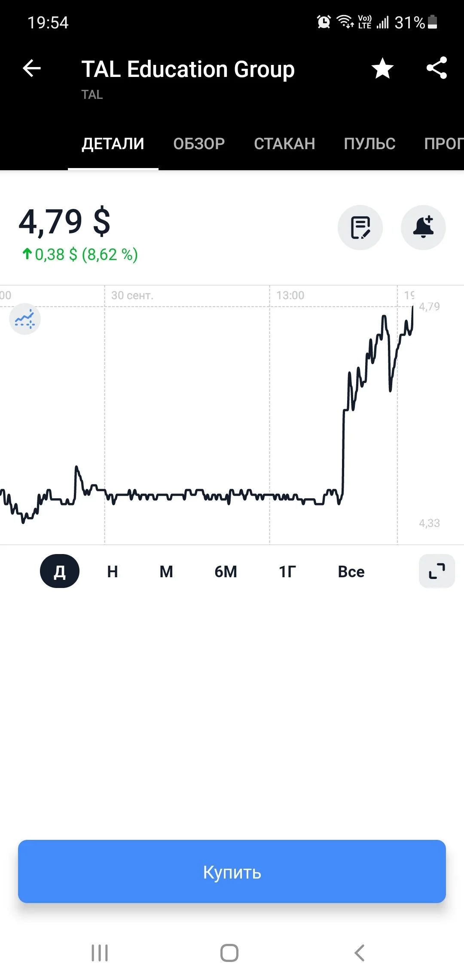
Task: Switch chart to Н week period
Action: 113,572
